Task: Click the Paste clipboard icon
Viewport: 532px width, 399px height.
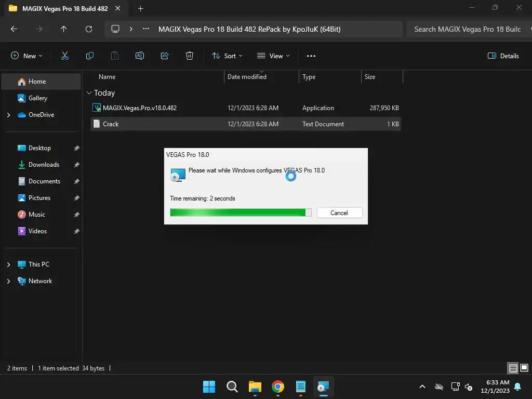Action: click(115, 56)
